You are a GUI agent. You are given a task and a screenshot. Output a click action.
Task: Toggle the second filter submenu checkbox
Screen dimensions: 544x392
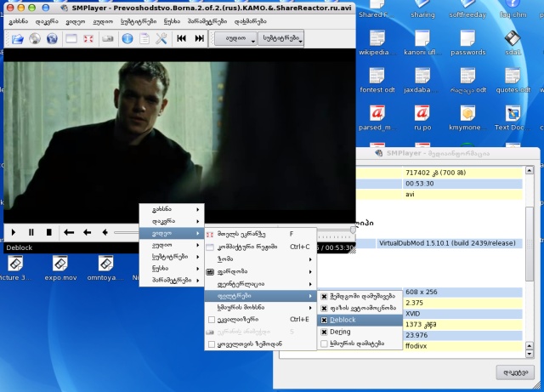324,309
